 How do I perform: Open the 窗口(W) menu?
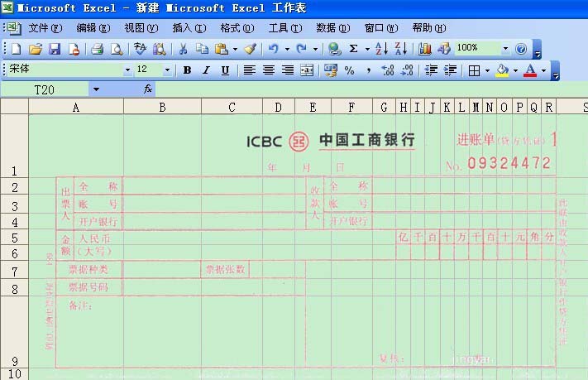pyautogui.click(x=381, y=28)
